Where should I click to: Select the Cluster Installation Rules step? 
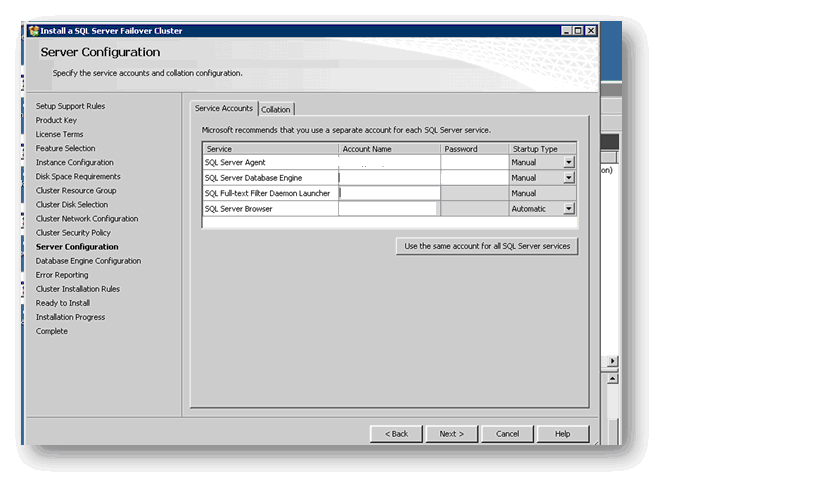tap(78, 289)
